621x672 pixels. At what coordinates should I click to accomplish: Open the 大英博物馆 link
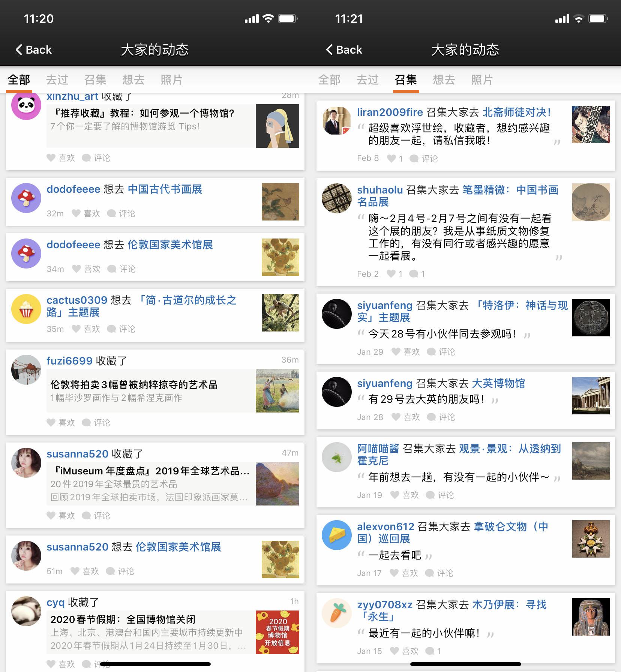point(498,383)
